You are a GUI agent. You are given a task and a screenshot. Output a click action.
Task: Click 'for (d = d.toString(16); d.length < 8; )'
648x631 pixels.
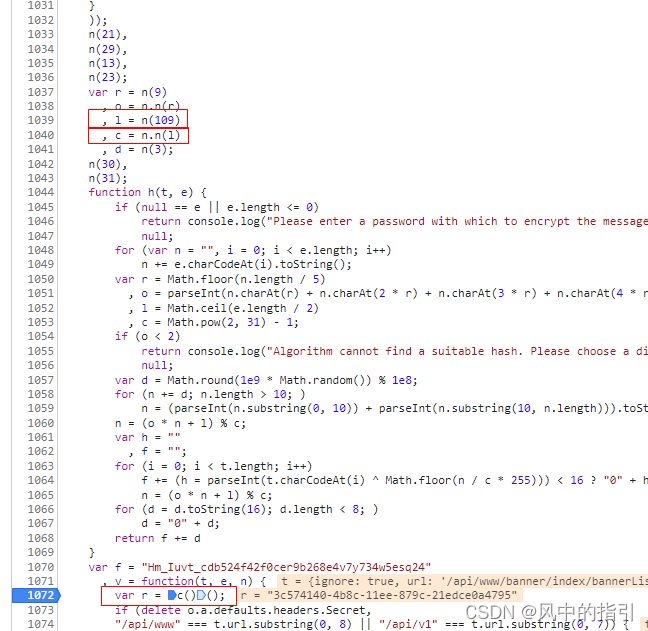point(246,509)
